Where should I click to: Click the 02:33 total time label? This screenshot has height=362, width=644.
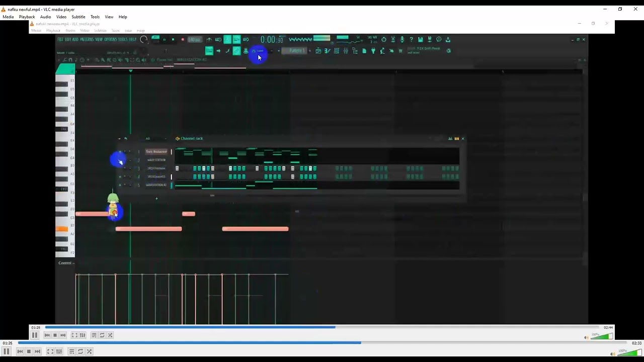coord(636,343)
